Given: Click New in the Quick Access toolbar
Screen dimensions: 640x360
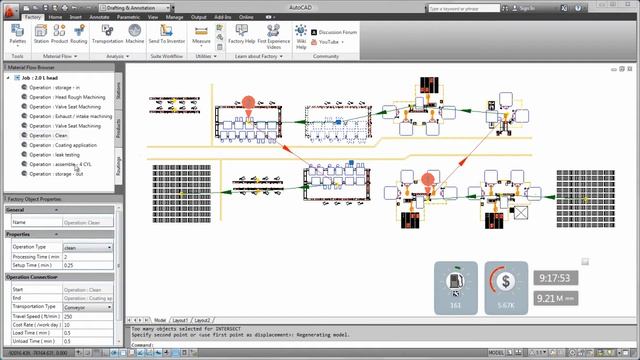Looking at the screenshot, I should coord(26,8).
